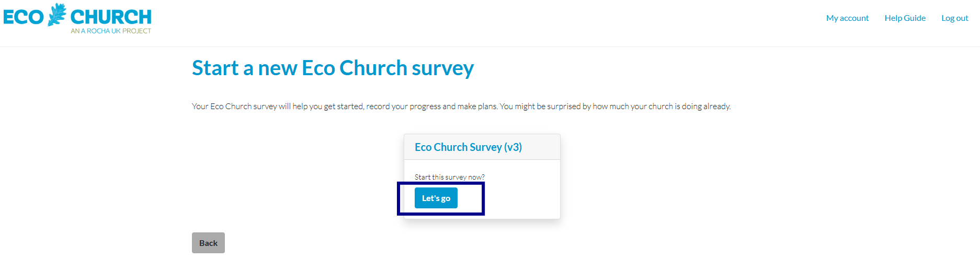Go back using the Back button

coord(208,243)
